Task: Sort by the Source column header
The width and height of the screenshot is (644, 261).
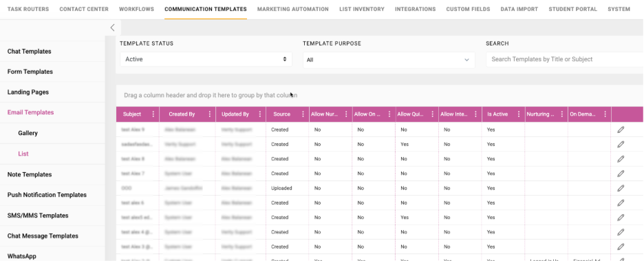Action: point(282,114)
